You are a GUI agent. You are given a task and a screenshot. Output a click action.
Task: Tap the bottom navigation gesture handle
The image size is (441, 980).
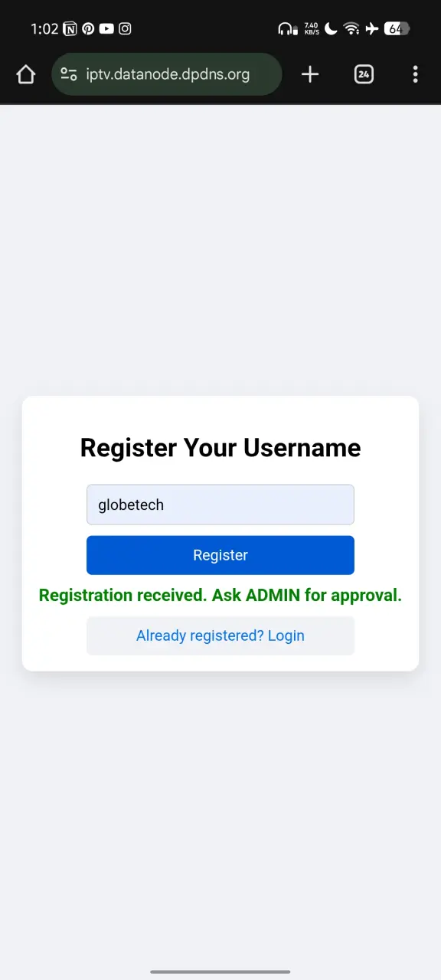[x=220, y=972]
